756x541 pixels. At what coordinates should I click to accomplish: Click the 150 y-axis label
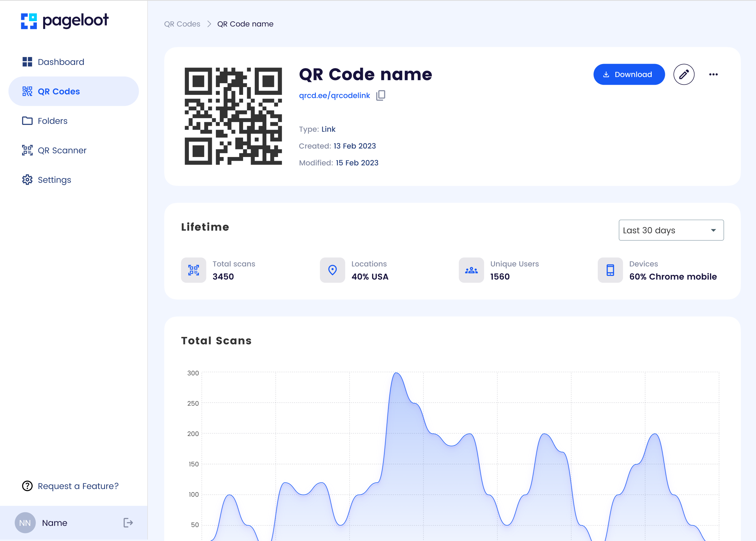[194, 464]
